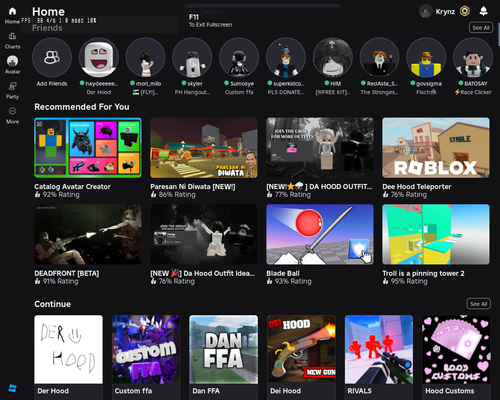Open Custom ffa in Continue row
The width and height of the screenshot is (500, 400).
click(x=146, y=349)
